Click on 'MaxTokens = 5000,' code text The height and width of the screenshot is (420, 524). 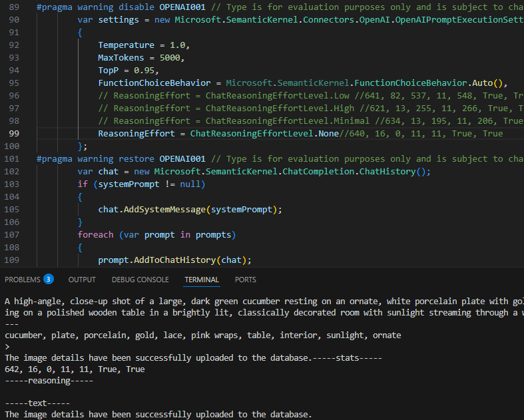tap(141, 58)
